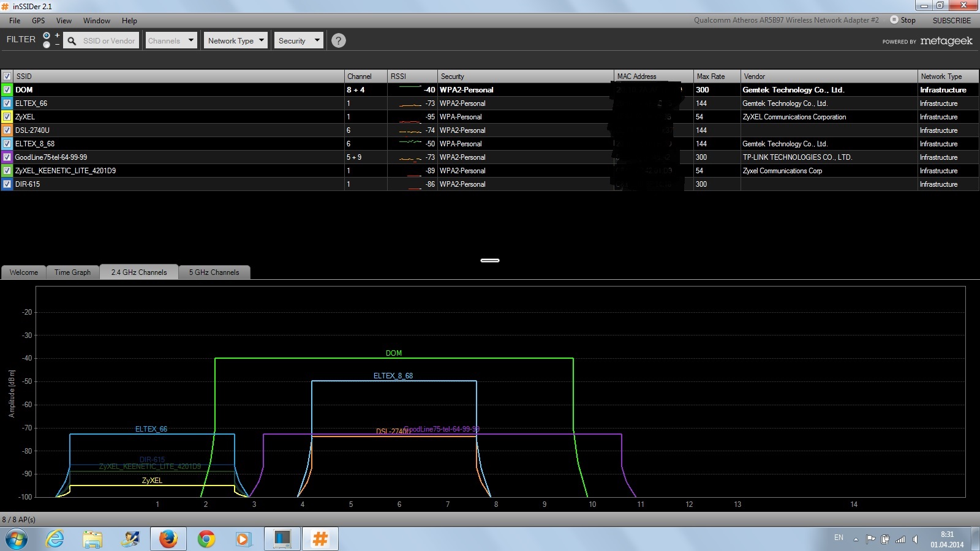Switch to the Welcome tab
980x551 pixels.
click(24, 272)
